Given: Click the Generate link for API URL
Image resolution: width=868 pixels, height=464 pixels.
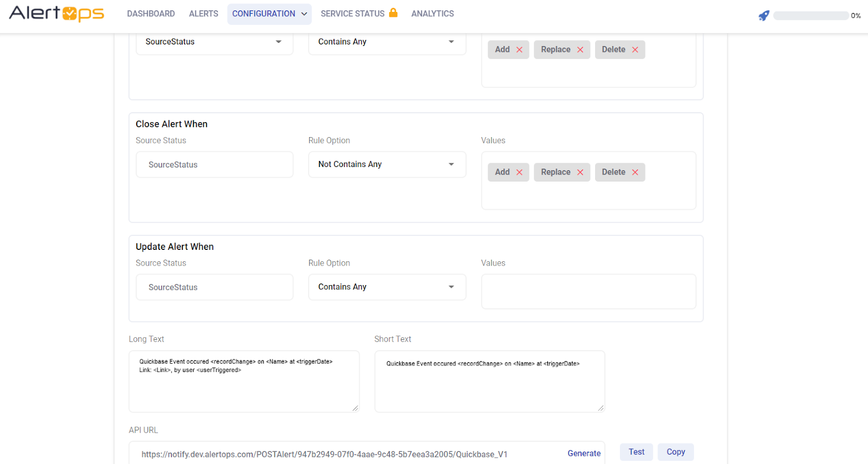Looking at the screenshot, I should click(584, 453).
